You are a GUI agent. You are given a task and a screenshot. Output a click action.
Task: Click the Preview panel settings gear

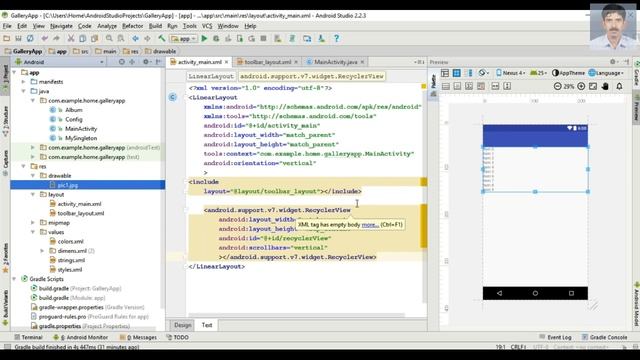613,62
